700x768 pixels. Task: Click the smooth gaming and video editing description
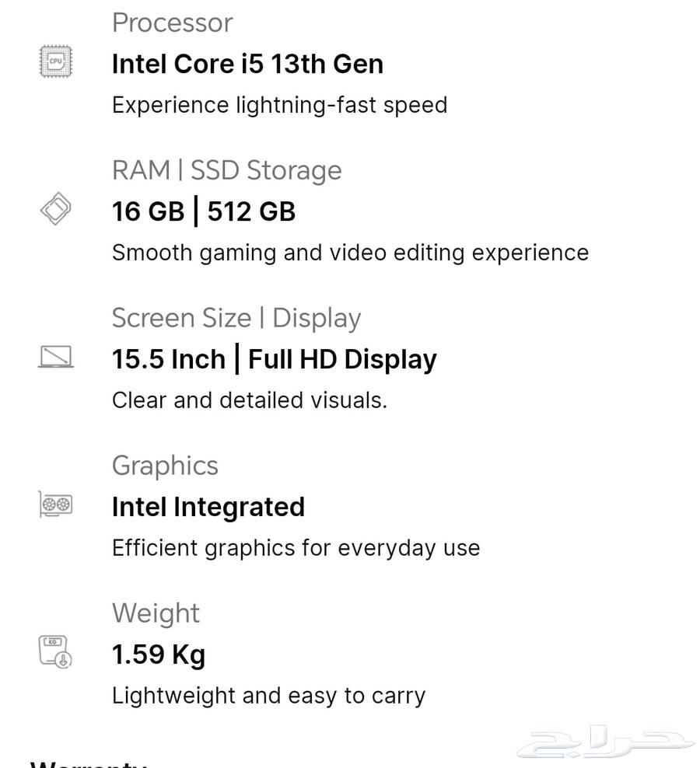350,253
